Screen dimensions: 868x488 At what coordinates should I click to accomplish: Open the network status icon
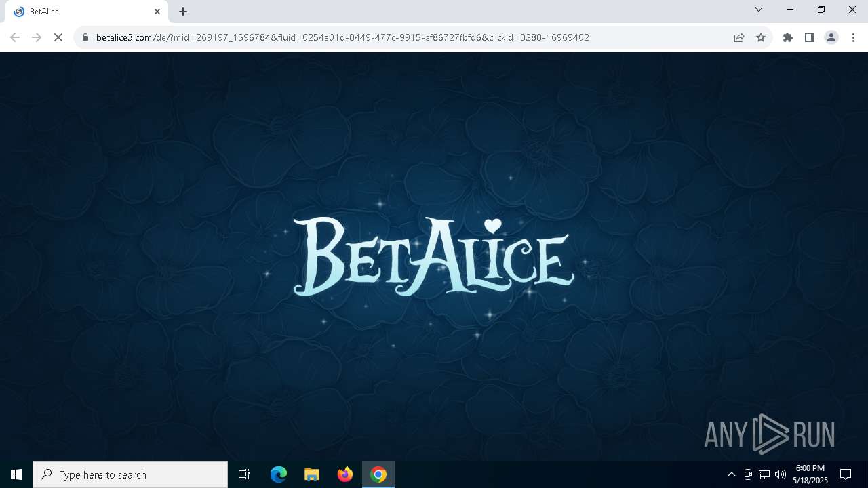[x=764, y=474]
